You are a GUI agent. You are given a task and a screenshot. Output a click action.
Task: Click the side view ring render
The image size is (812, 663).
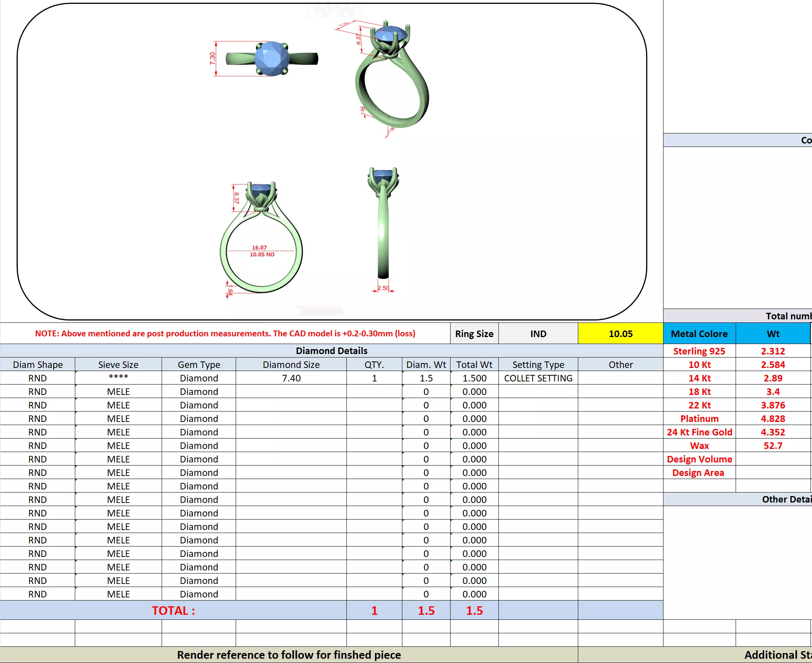[x=383, y=224]
